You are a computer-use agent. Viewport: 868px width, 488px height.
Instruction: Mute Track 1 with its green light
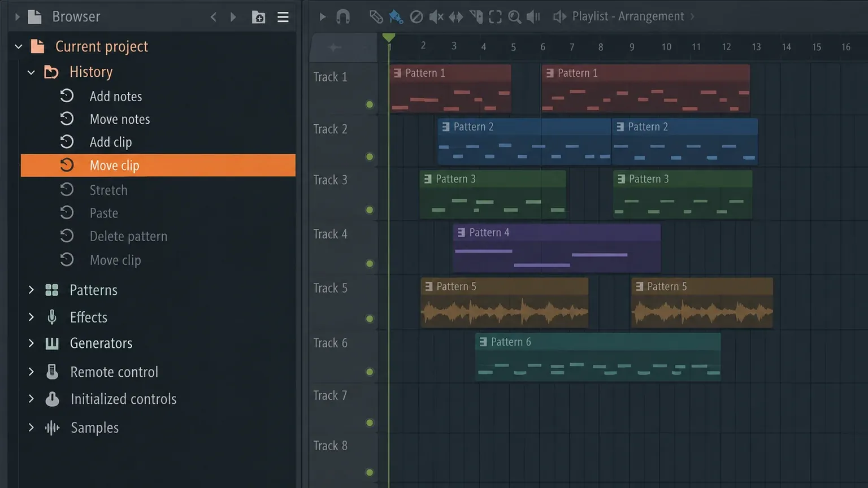point(370,104)
